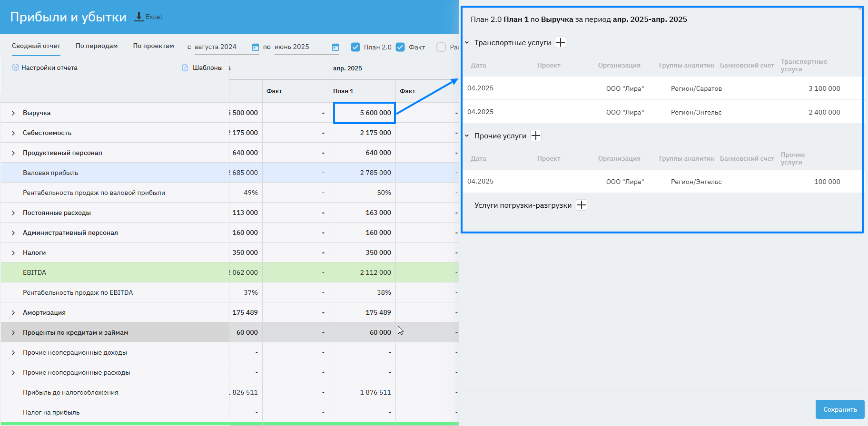Tick the unchecked checkbox after Факт
Screen dimensions: 868x426
[x=441, y=47]
